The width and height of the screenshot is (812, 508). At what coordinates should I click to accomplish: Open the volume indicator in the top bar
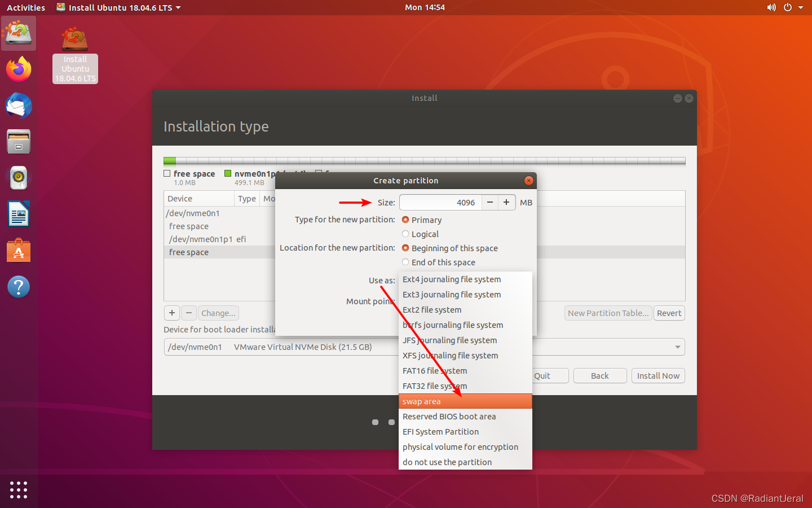771,7
